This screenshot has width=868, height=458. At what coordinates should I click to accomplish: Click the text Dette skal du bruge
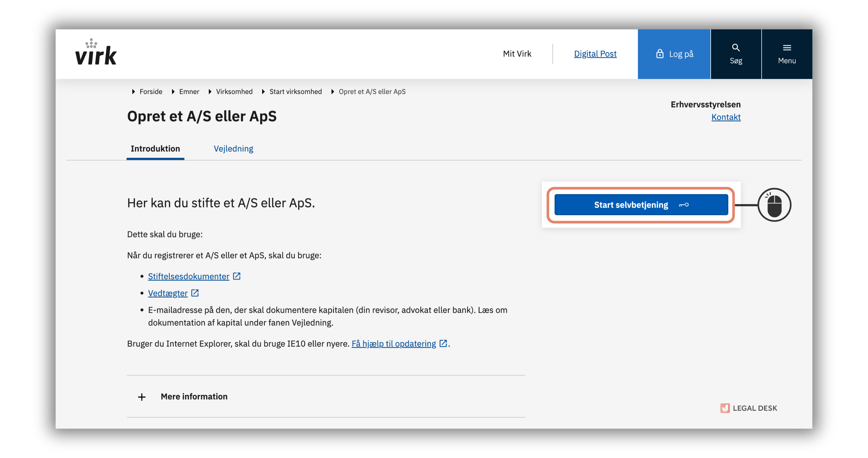click(x=165, y=234)
